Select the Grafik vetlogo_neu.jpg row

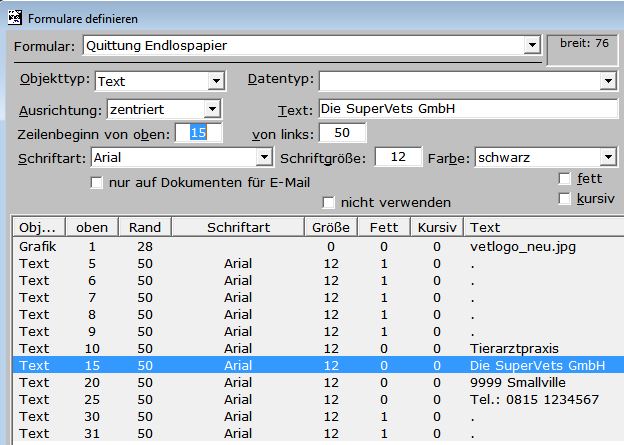pos(318,246)
